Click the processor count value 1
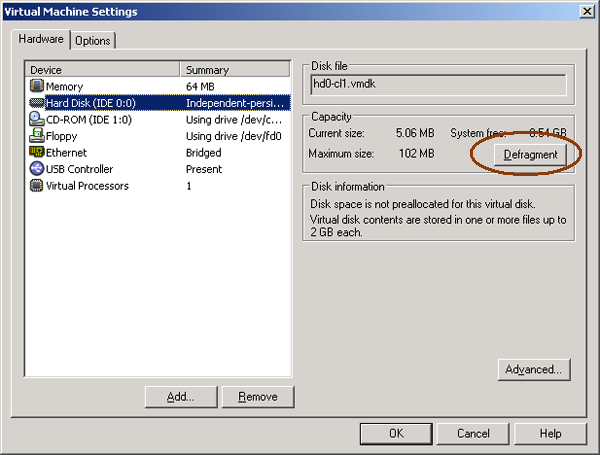600x455 pixels. point(189,186)
